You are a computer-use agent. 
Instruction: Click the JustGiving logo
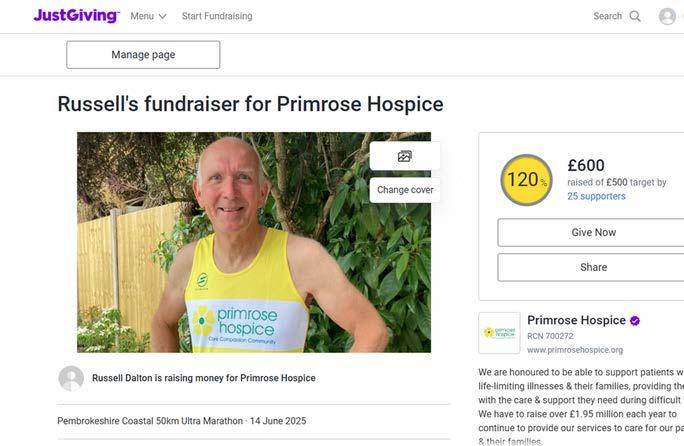(76, 15)
